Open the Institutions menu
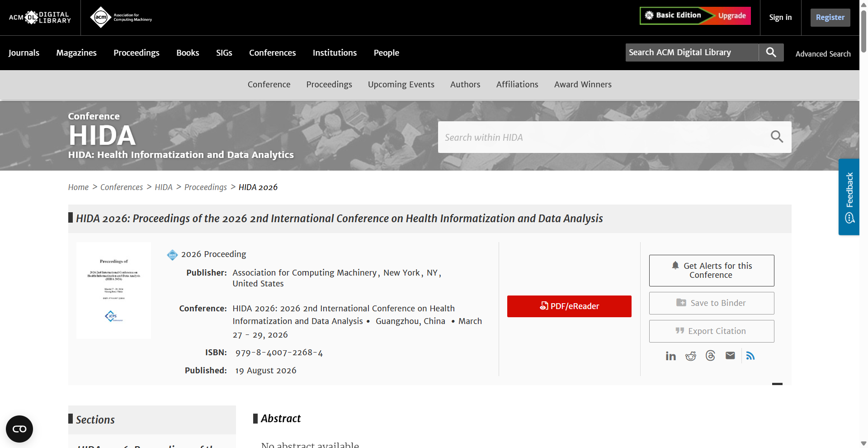868x448 pixels. click(x=335, y=53)
